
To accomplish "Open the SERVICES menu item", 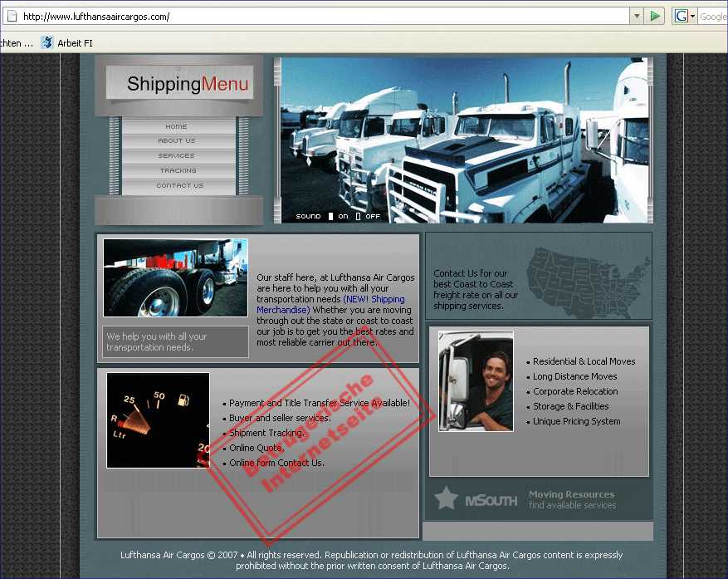I will point(178,155).
